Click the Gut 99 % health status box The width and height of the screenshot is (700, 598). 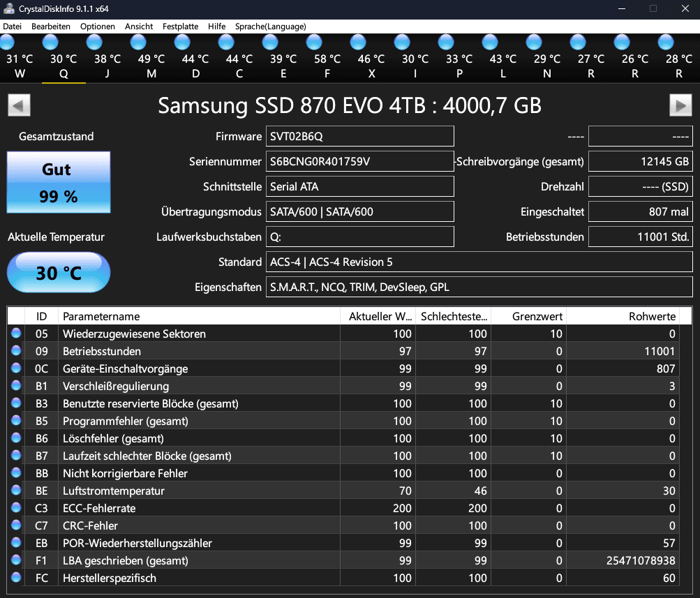point(59,182)
